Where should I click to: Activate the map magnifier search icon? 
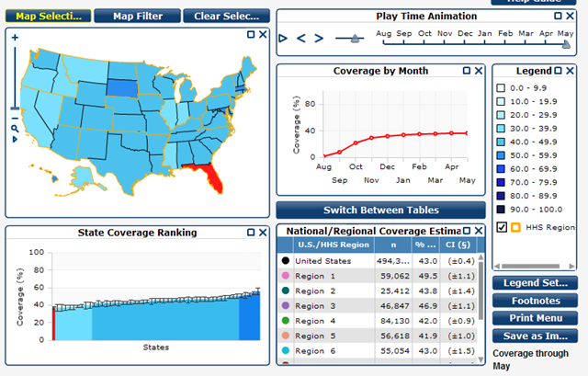(15, 129)
